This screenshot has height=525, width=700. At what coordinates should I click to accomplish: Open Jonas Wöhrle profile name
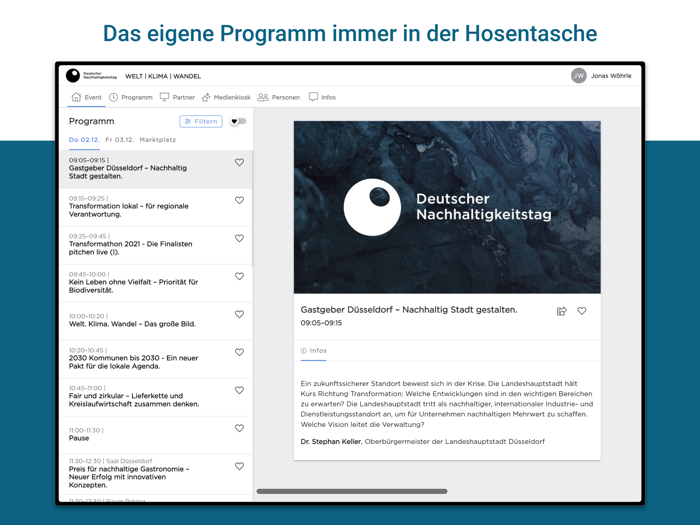tap(611, 76)
